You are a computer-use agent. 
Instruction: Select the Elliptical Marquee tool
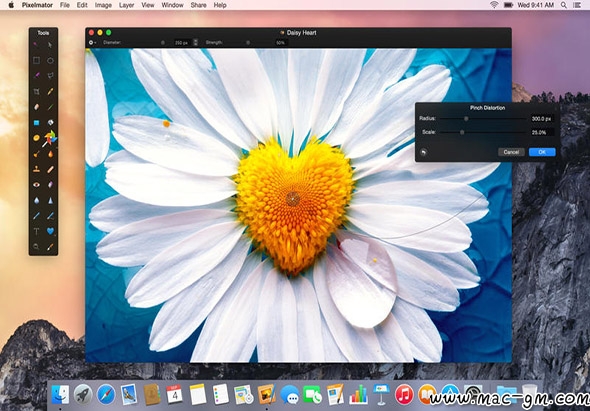click(x=50, y=61)
